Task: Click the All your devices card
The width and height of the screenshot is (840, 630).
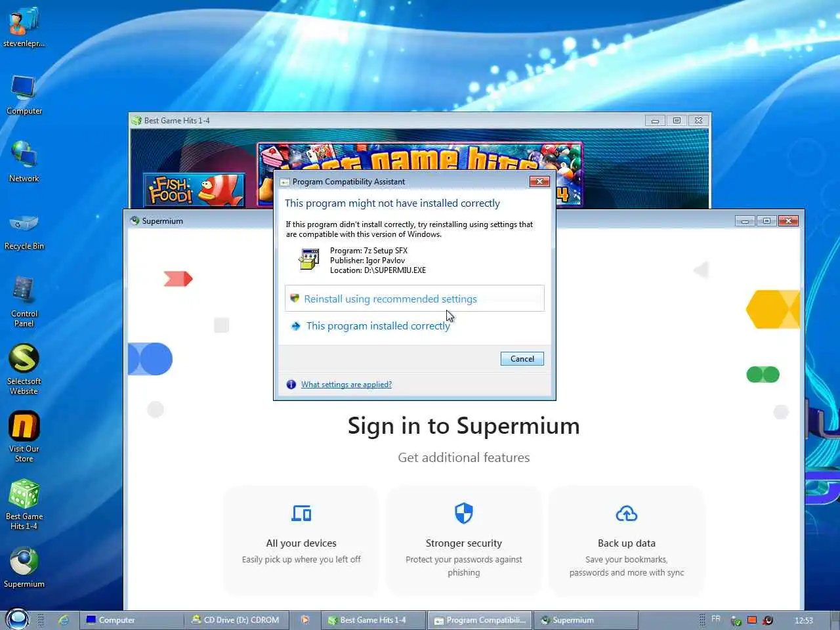Action: [301, 540]
